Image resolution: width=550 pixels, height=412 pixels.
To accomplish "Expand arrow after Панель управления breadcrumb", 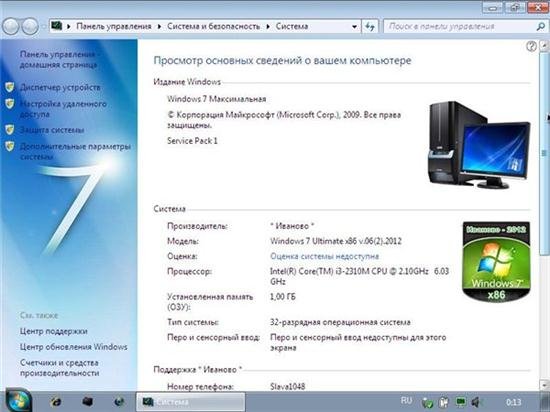I will [160, 27].
